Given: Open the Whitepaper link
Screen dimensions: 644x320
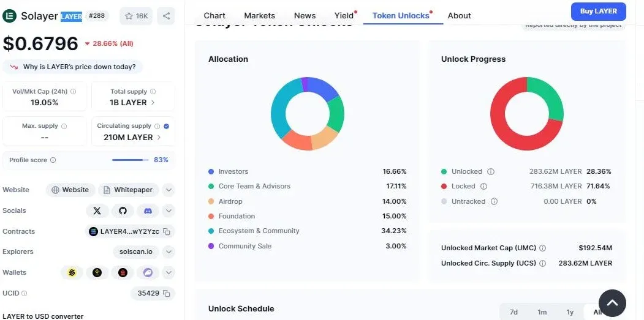Looking at the screenshot, I should (x=128, y=190).
